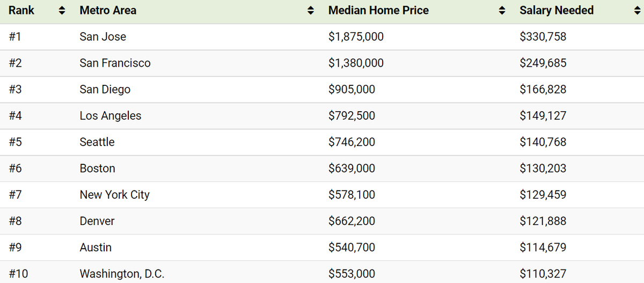Click San Jose metro area cell
The image size is (644, 283).
tap(103, 37)
